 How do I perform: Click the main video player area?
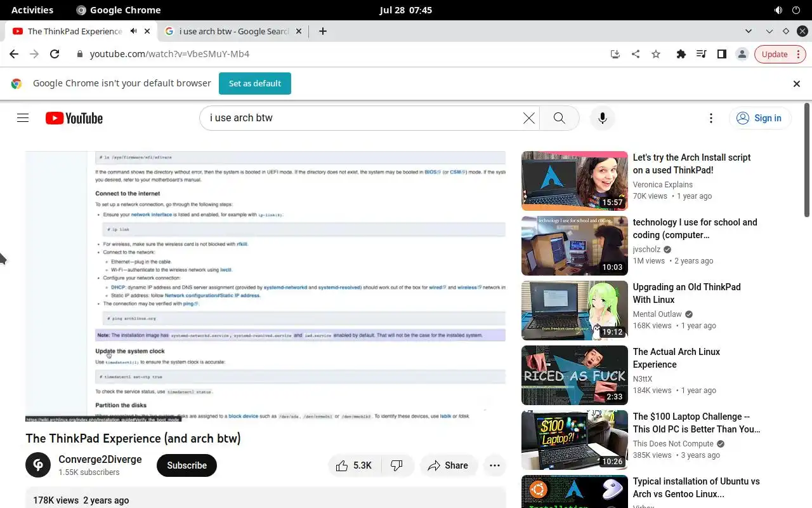(265, 286)
